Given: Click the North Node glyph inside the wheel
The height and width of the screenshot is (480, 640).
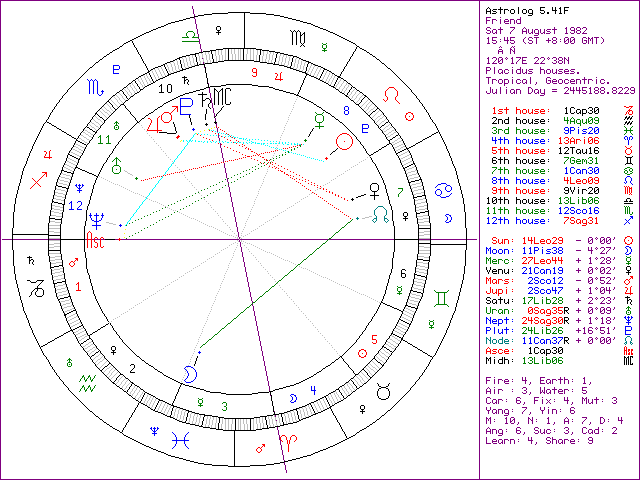Looking at the screenshot, I should (x=379, y=213).
